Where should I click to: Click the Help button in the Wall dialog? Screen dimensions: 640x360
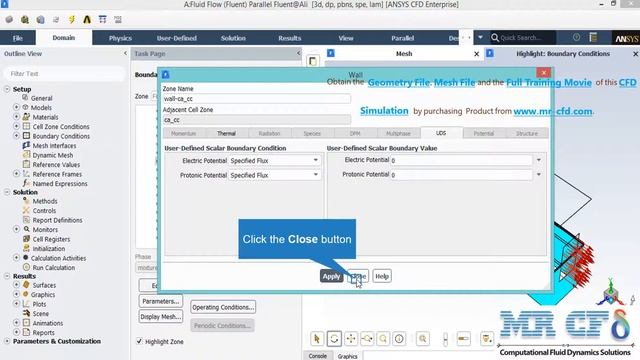tap(382, 276)
